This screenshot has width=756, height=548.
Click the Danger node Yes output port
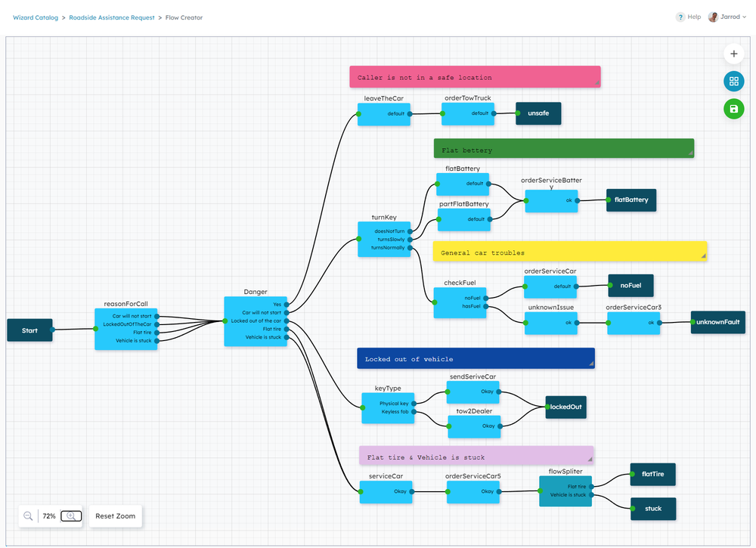click(x=287, y=305)
